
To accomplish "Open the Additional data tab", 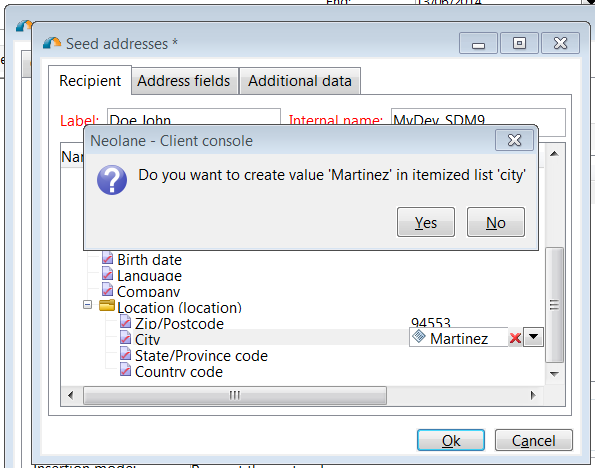I will 300,81.
